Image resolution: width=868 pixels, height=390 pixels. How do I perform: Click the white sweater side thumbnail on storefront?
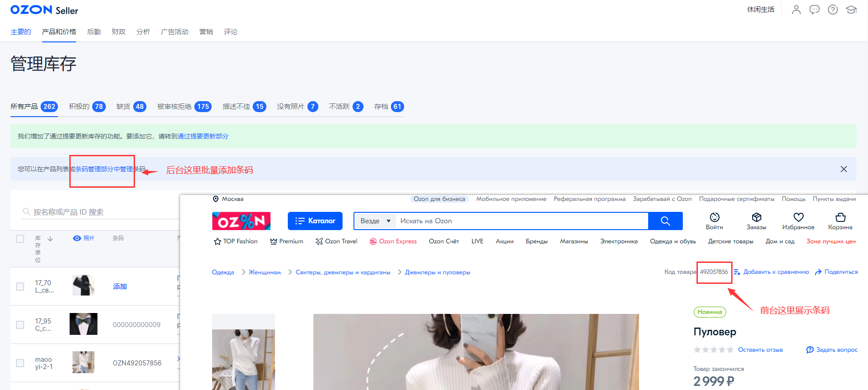pyautogui.click(x=244, y=359)
